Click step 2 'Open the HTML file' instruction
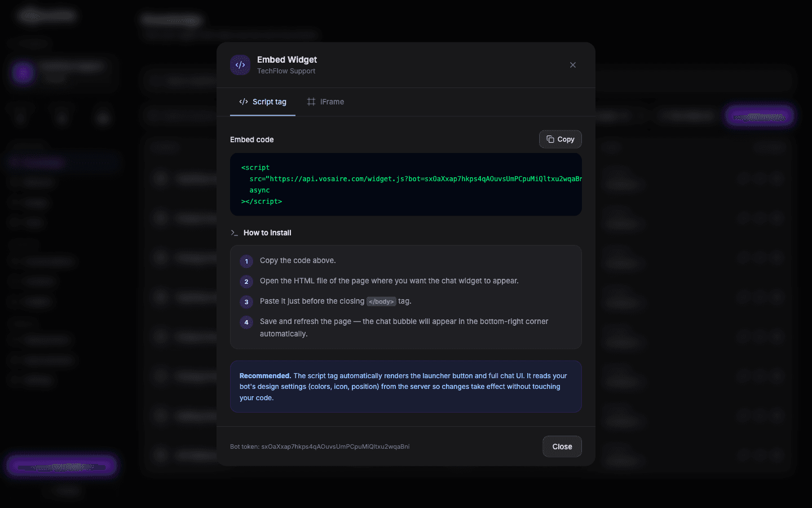 pyautogui.click(x=389, y=281)
